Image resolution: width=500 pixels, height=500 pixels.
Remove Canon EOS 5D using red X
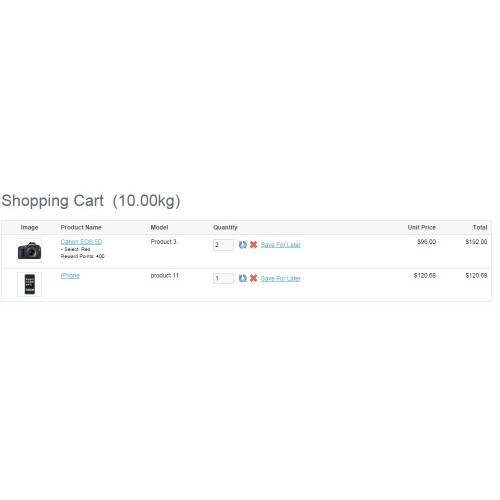[253, 244]
